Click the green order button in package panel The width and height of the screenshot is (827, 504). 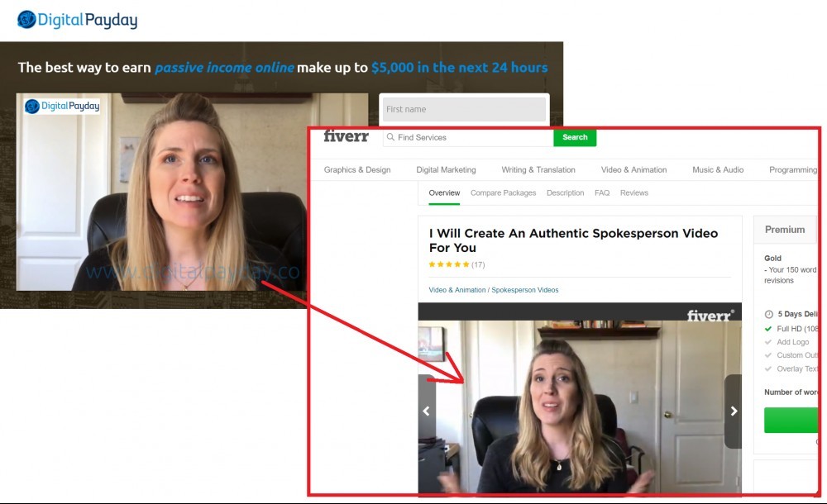[x=791, y=421]
